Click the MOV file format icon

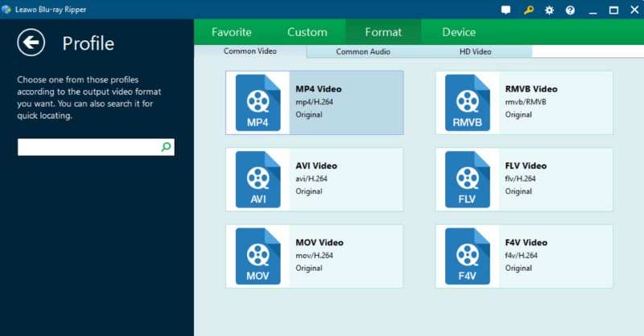[258, 256]
